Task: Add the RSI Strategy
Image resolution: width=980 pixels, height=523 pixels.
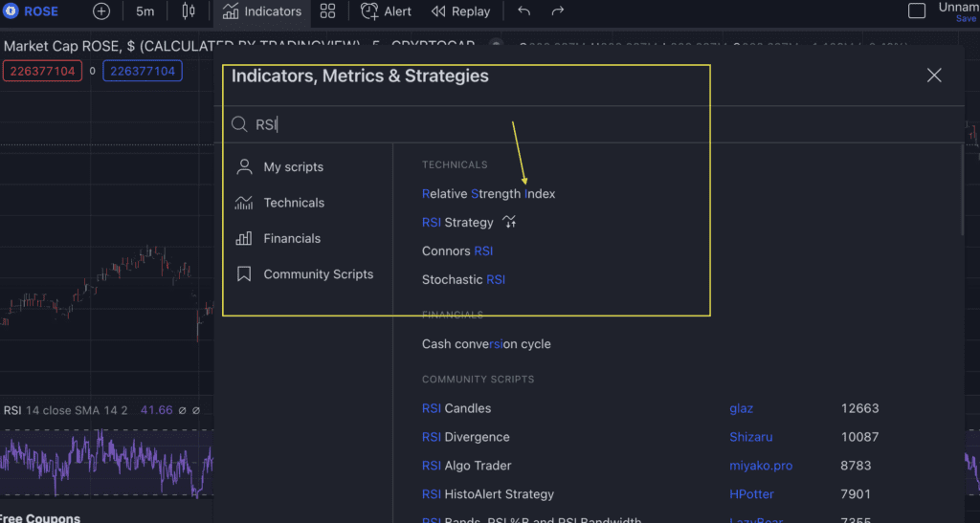Action: 457,223
